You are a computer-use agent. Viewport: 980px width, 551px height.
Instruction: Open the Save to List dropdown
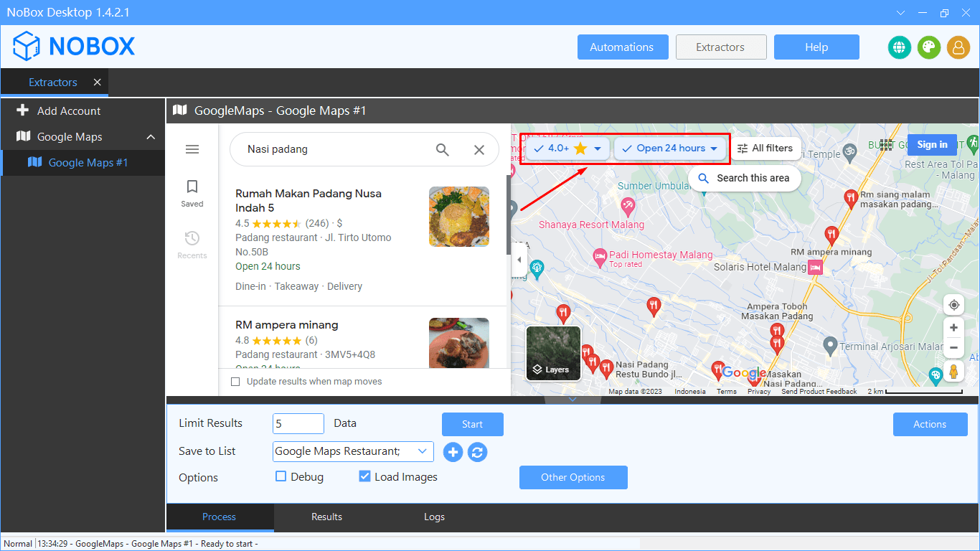click(x=423, y=451)
